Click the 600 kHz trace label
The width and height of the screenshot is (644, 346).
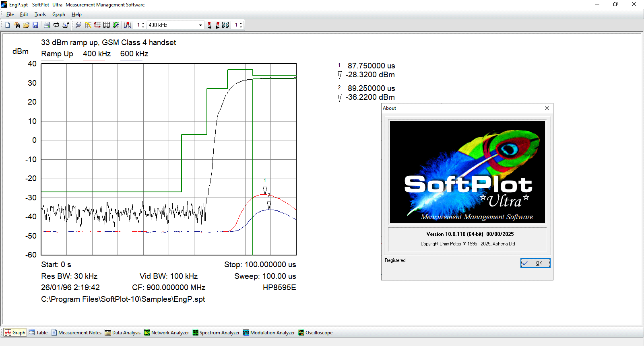click(134, 54)
